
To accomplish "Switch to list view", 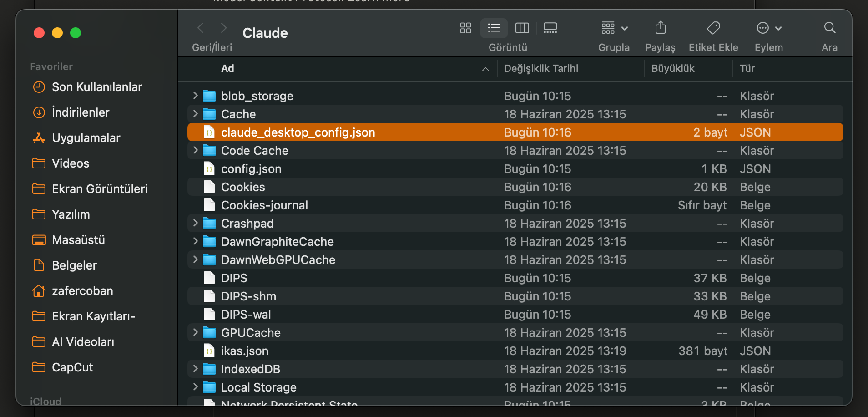I will tap(494, 28).
